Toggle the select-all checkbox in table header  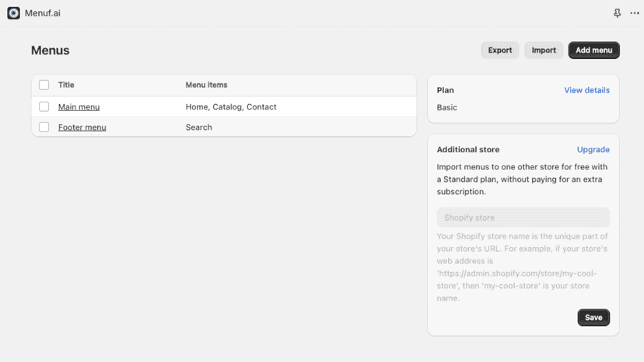(44, 85)
